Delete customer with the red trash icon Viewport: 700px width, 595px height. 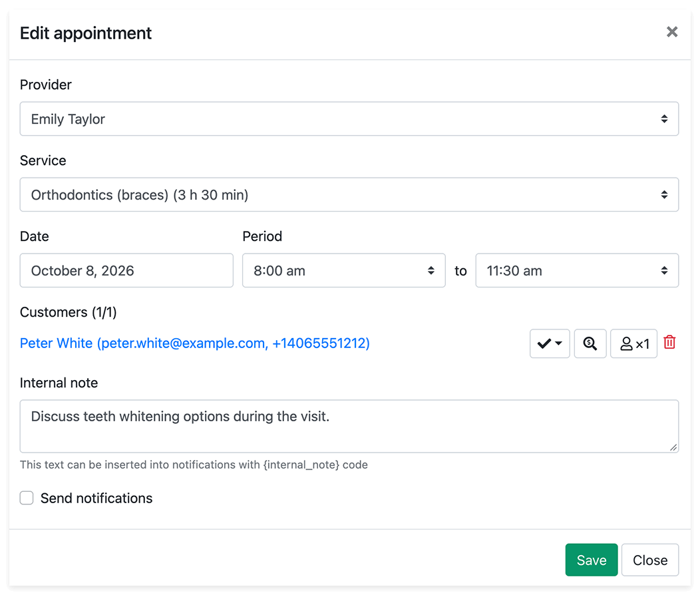669,342
